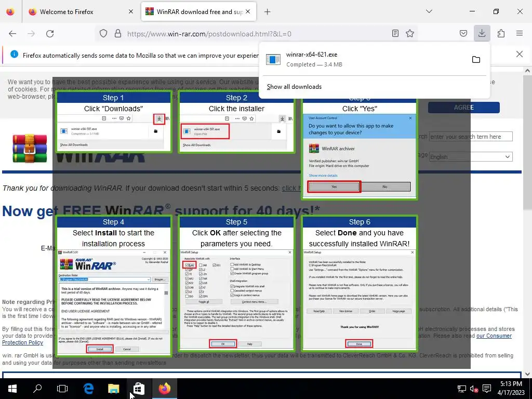This screenshot has width=532, height=399.
Task: Open tracking protection shield icon
Action: click(x=103, y=34)
